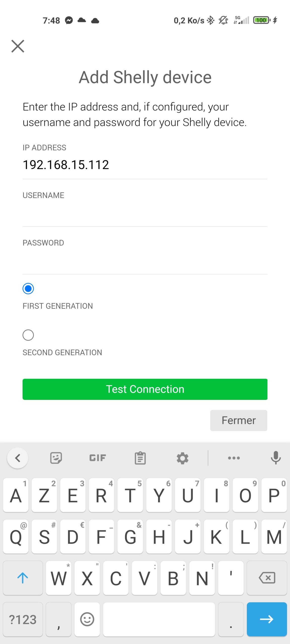Image resolution: width=290 pixels, height=644 pixels.
Task: Tap the Fermer button
Action: click(x=239, y=420)
